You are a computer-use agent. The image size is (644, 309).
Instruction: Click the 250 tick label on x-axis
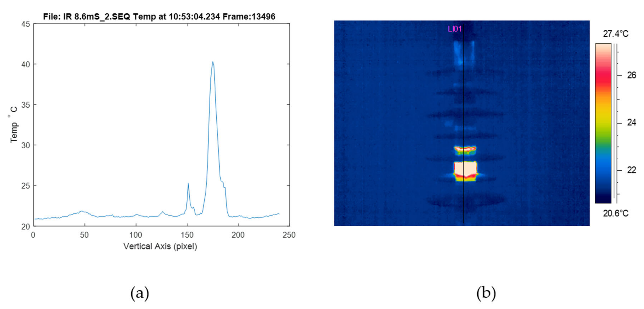click(x=289, y=235)
